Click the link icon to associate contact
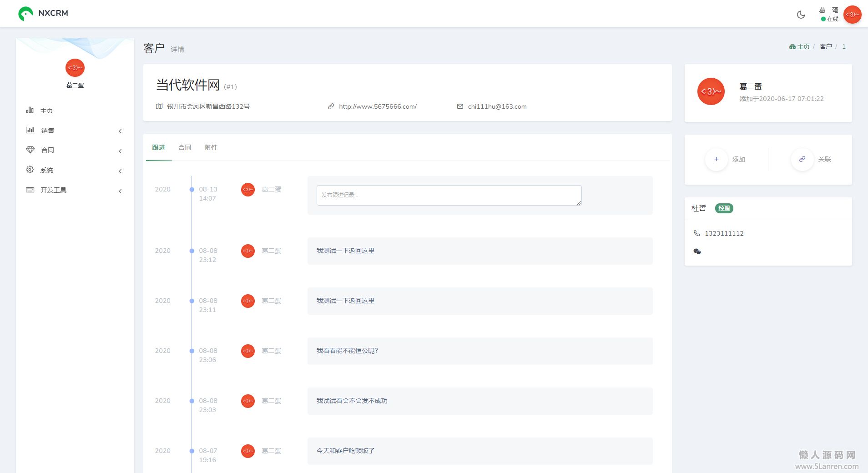 [802, 159]
